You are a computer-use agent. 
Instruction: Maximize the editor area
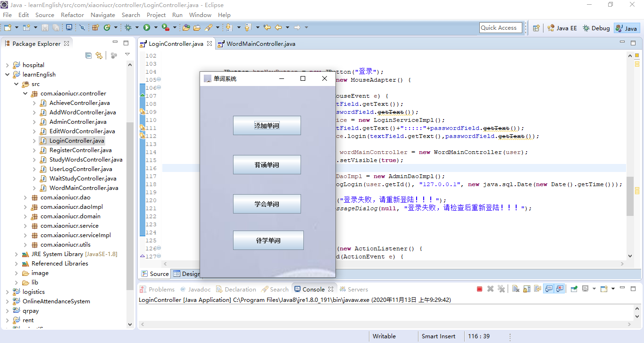(634, 43)
